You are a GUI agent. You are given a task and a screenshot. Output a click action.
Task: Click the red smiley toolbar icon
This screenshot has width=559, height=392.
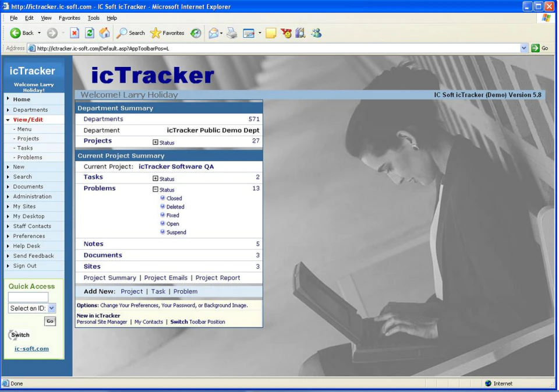click(x=286, y=33)
